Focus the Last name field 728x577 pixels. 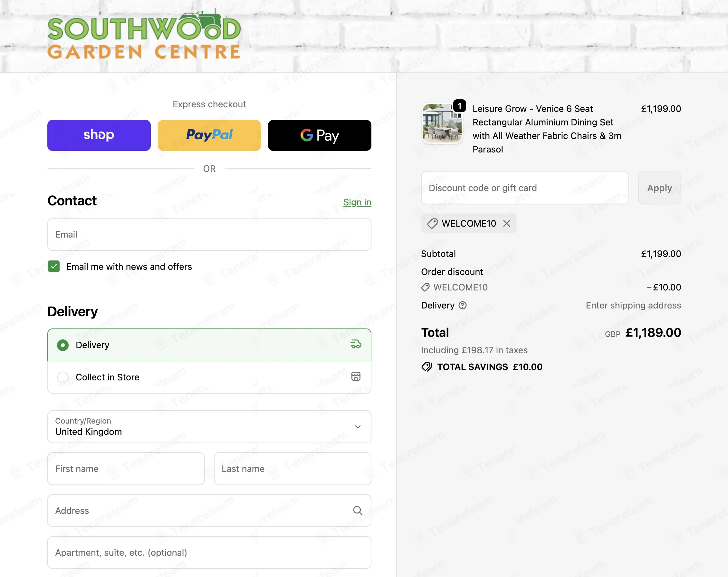click(x=292, y=469)
